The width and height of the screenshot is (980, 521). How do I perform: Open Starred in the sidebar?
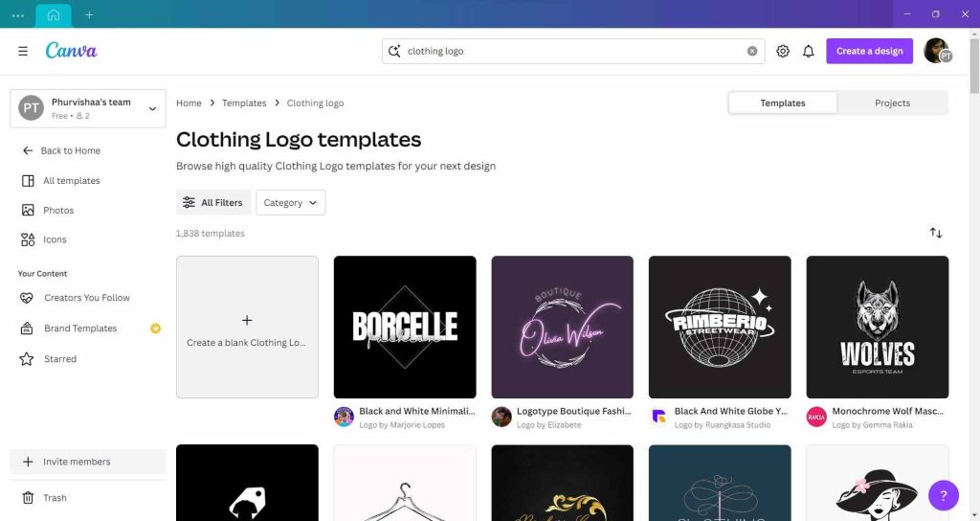[x=59, y=359]
